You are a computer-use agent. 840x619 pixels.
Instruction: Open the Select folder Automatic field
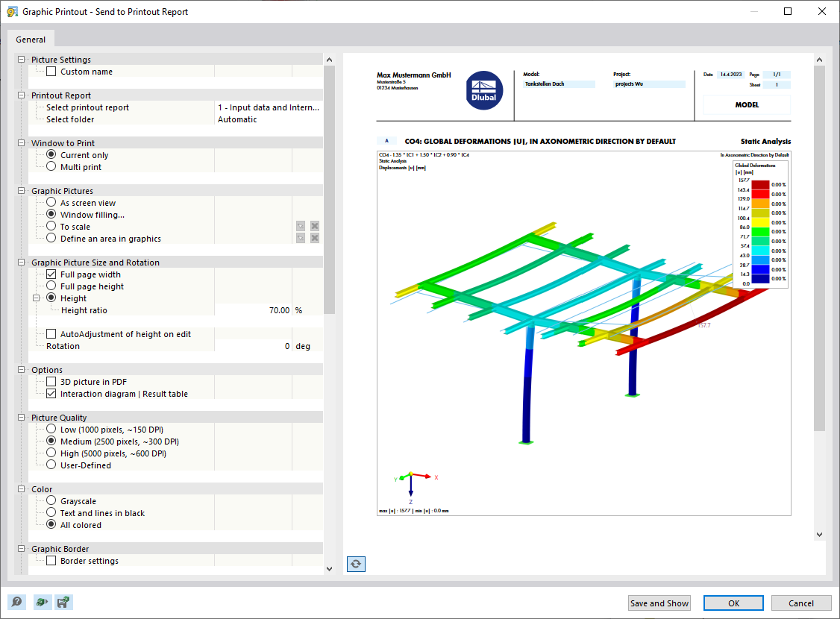(x=269, y=119)
